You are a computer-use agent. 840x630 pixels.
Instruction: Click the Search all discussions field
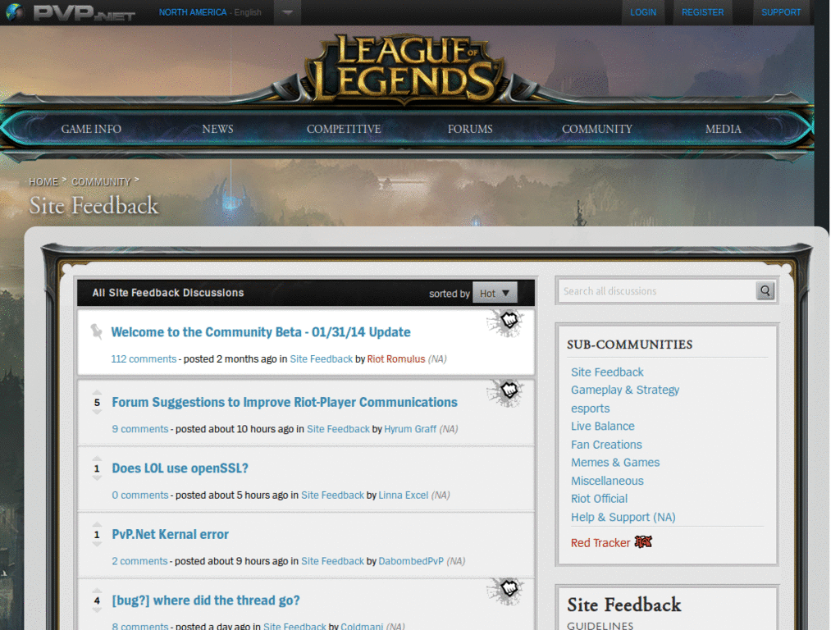[x=657, y=291]
